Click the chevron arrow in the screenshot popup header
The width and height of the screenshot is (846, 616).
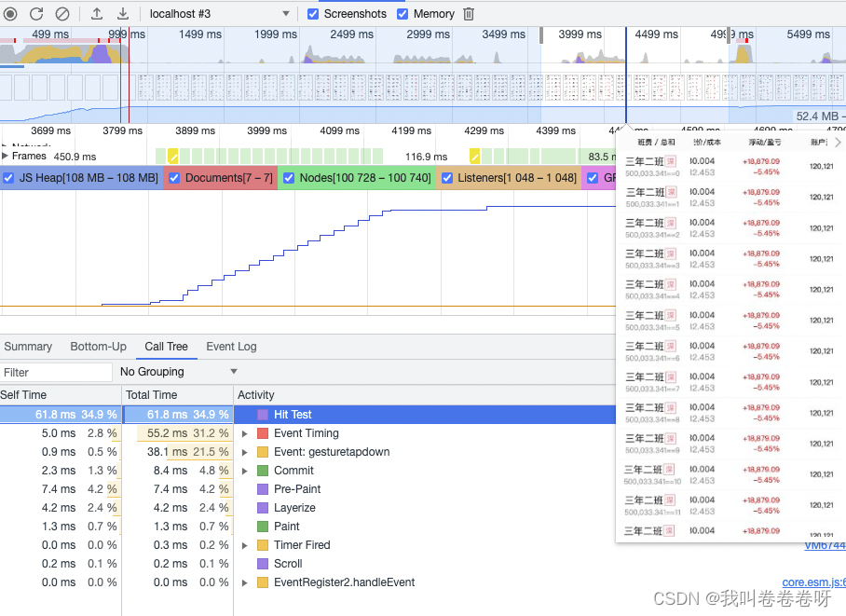tap(838, 142)
